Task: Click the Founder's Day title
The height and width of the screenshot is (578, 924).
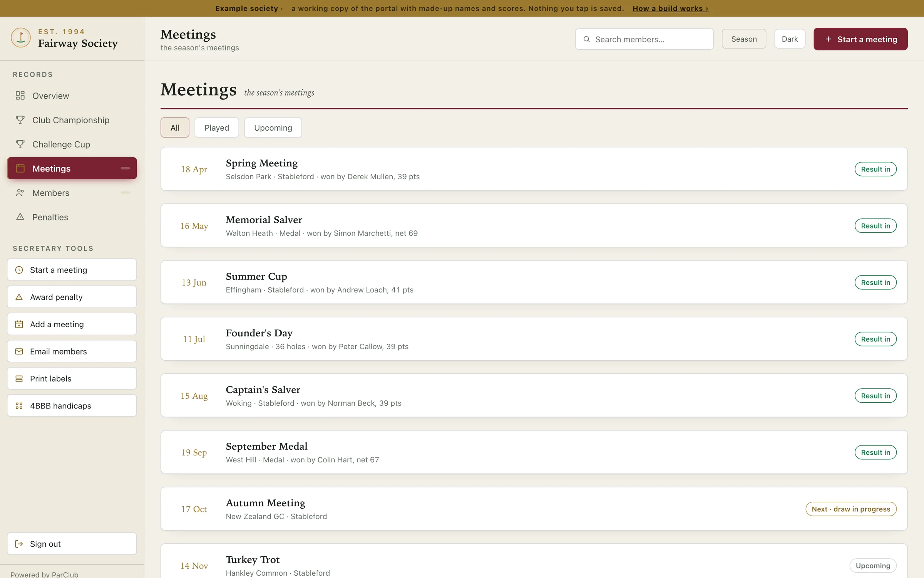Action: pyautogui.click(x=259, y=333)
